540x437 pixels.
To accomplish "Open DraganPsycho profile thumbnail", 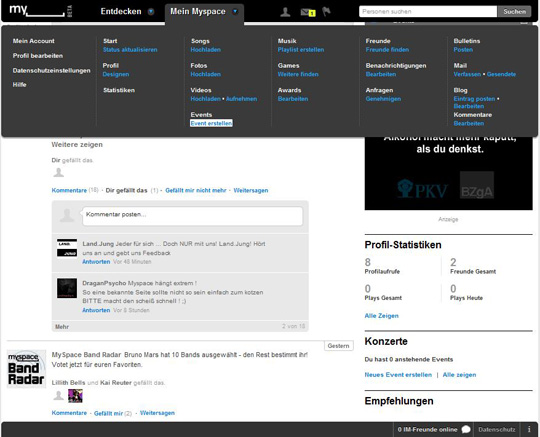I will 67,288.
